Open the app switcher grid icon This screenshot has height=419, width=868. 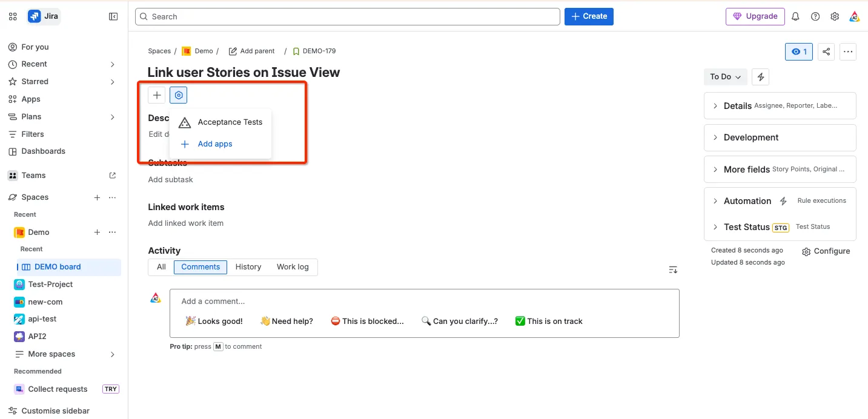(x=13, y=16)
